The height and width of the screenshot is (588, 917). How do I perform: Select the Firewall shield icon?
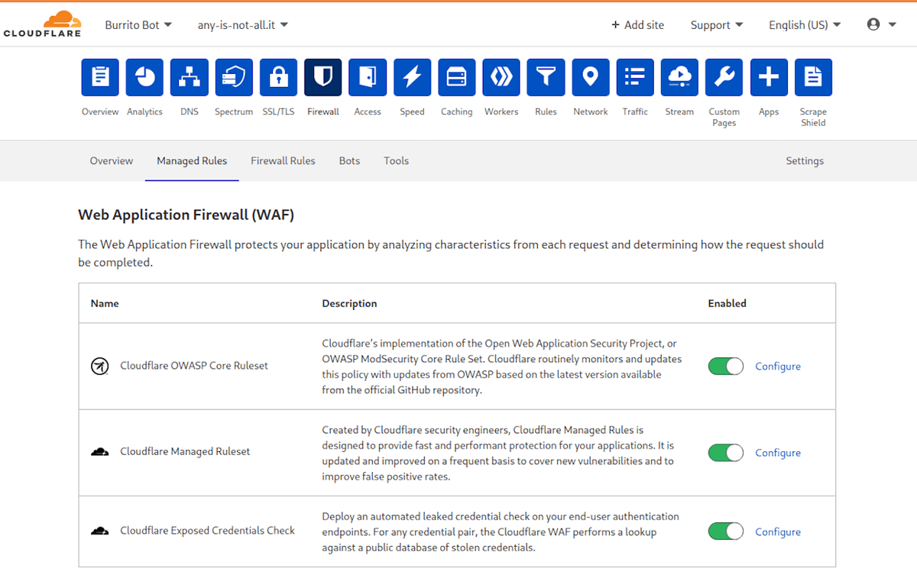click(x=322, y=77)
